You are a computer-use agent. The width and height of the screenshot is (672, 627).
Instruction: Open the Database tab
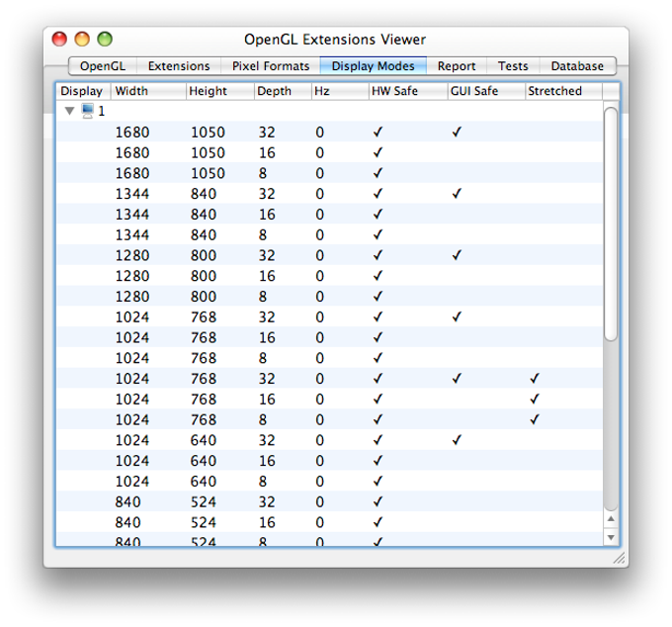point(577,66)
